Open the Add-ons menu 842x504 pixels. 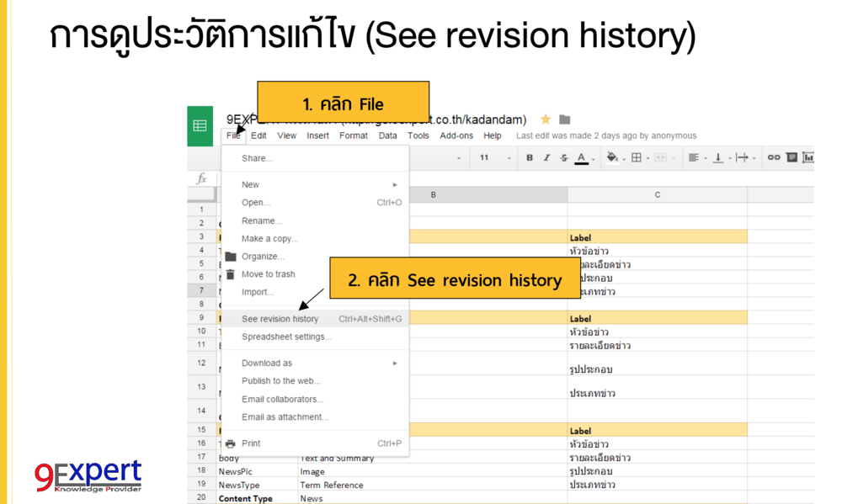tap(456, 135)
